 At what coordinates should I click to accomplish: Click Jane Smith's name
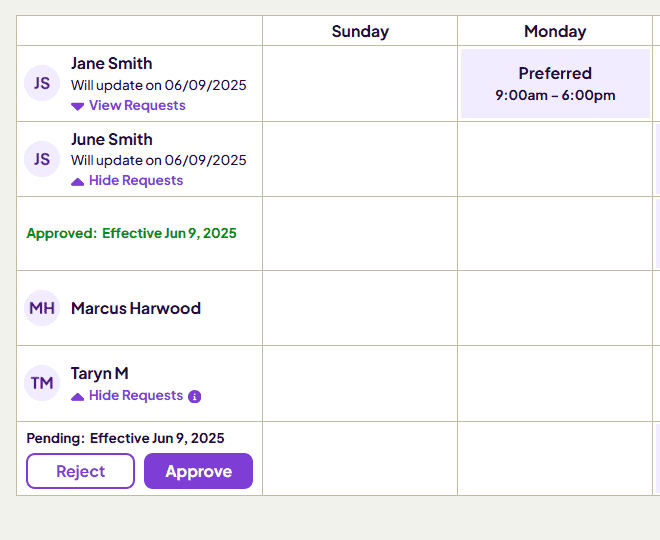click(112, 63)
